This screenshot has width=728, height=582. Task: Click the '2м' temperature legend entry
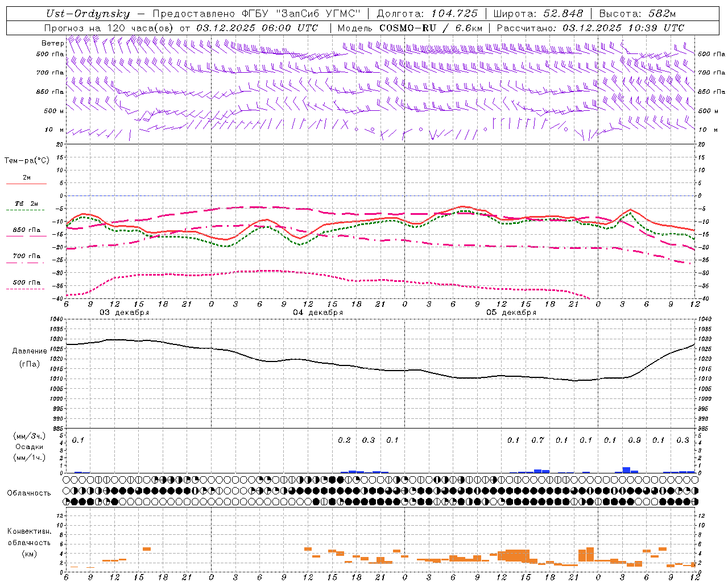pos(27,178)
